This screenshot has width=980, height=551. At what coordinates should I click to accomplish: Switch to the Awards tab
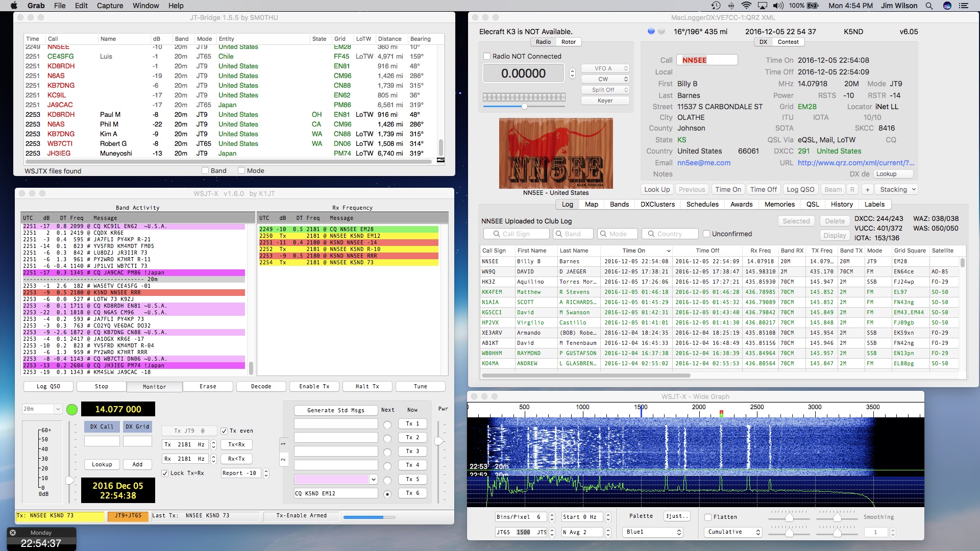click(x=741, y=204)
